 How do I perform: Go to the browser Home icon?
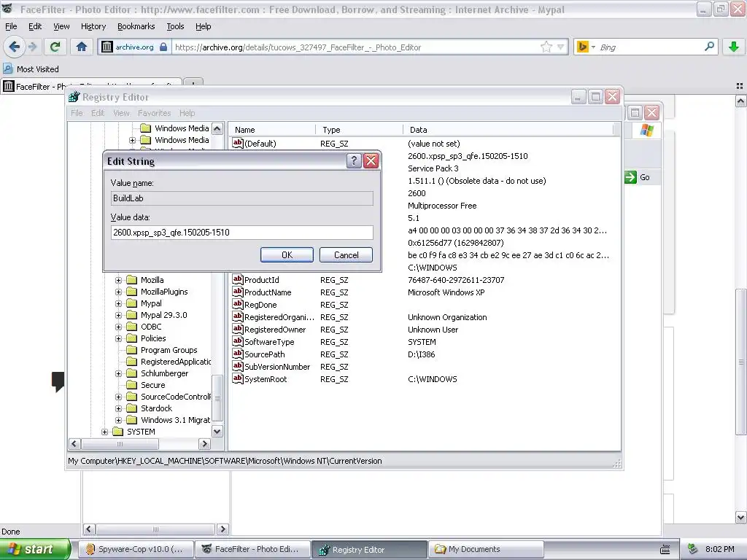click(x=82, y=47)
